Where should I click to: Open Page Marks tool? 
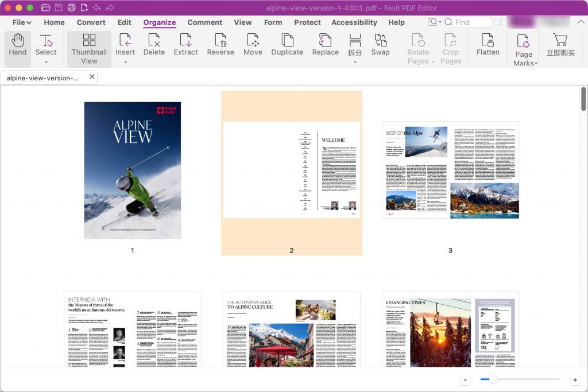click(x=524, y=50)
